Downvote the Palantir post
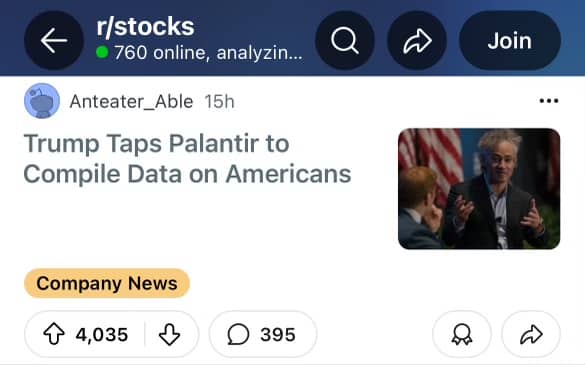 [x=170, y=334]
